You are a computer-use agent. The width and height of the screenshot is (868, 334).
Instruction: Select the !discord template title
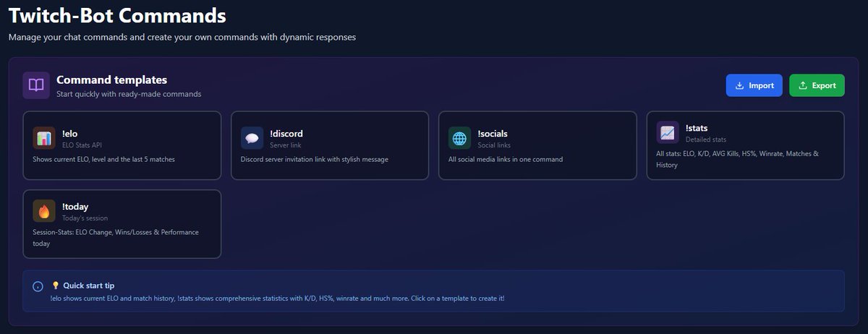[286, 133]
